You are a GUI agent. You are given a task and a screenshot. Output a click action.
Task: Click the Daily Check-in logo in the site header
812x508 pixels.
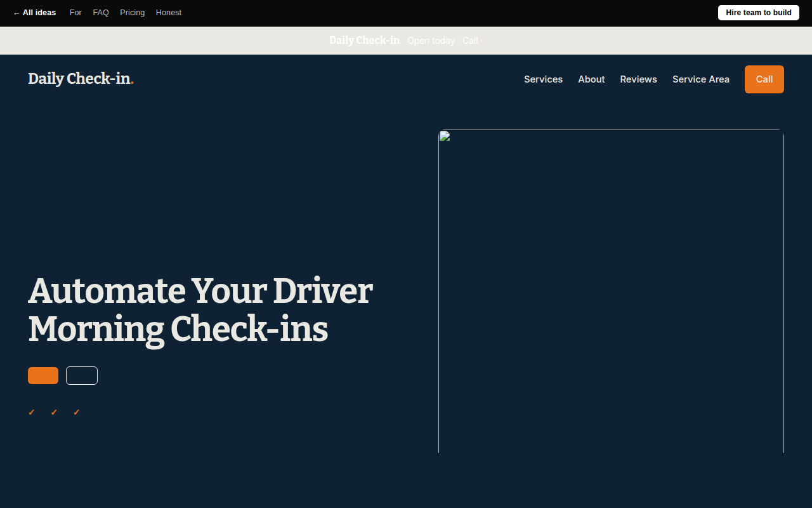[x=81, y=79]
